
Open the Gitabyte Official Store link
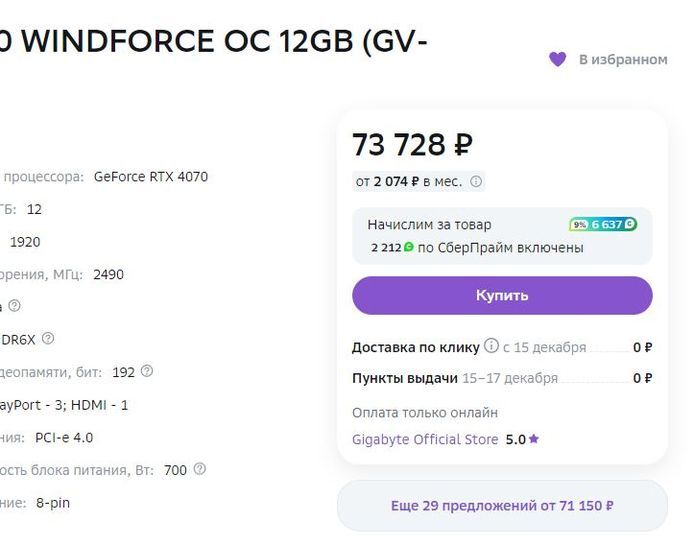(425, 440)
